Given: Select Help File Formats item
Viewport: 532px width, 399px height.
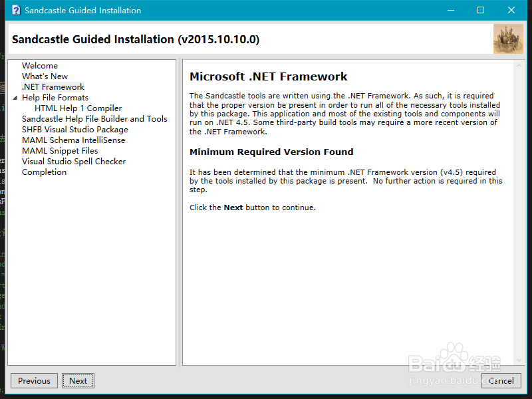Looking at the screenshot, I should point(55,98).
